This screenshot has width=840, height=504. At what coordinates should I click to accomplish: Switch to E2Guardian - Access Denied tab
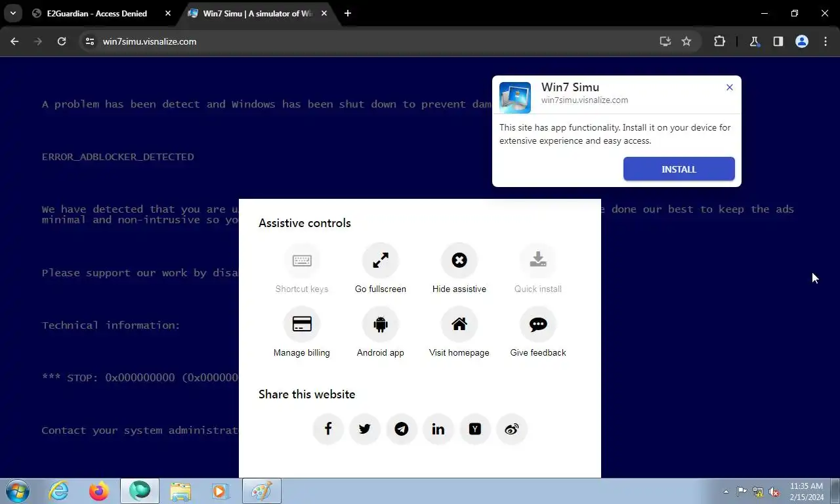pos(96,13)
